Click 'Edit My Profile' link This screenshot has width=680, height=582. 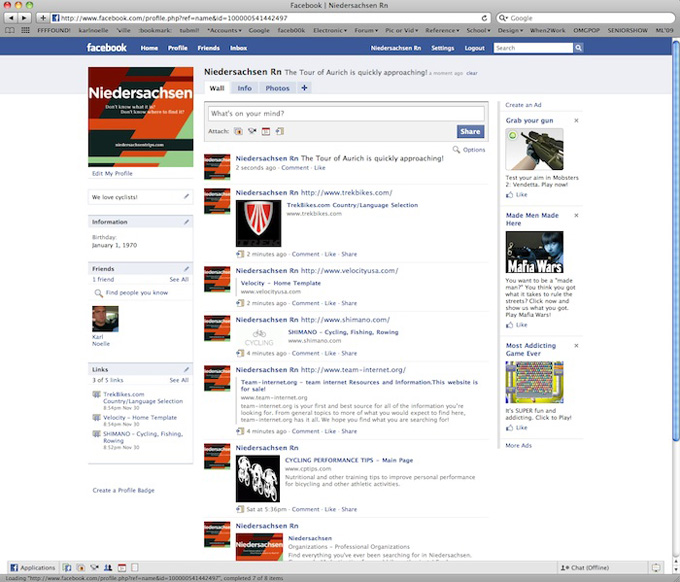(112, 173)
